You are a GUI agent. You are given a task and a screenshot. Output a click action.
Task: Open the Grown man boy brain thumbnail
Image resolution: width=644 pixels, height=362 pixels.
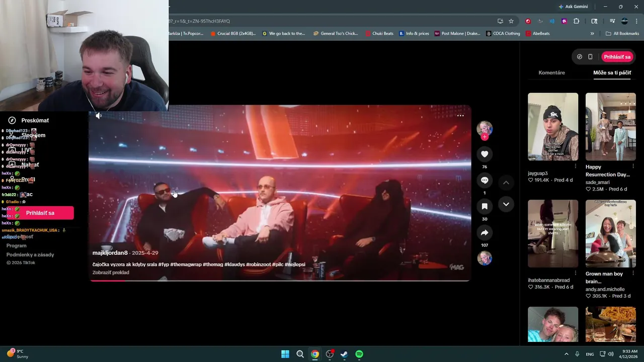pos(611,233)
